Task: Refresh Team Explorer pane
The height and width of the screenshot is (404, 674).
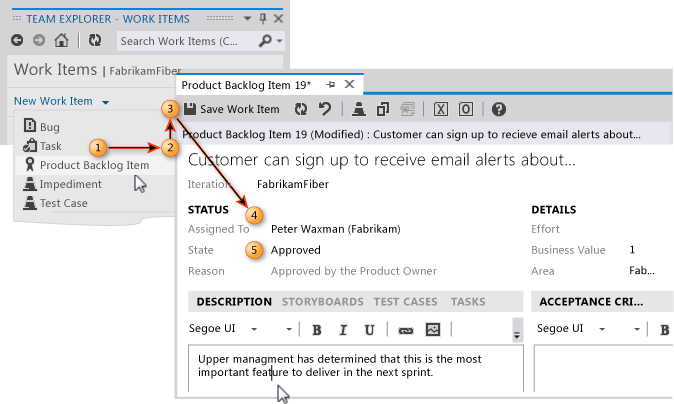Action: pyautogui.click(x=95, y=40)
